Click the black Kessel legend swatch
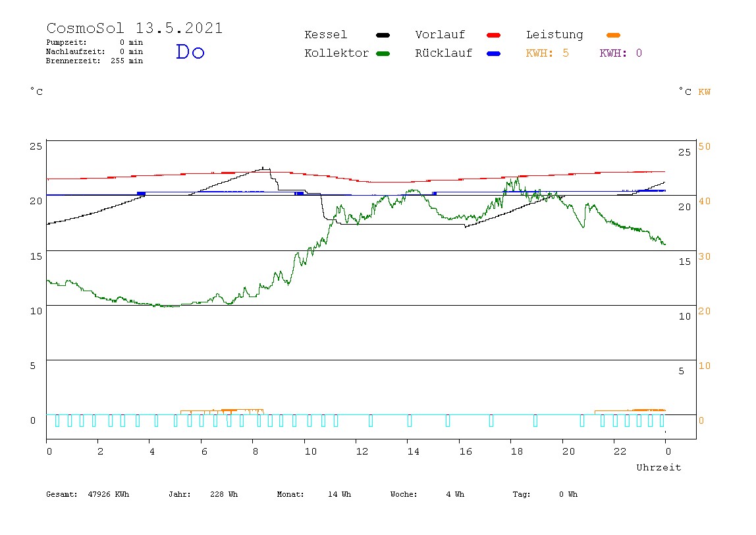The image size is (756, 535). [x=383, y=35]
